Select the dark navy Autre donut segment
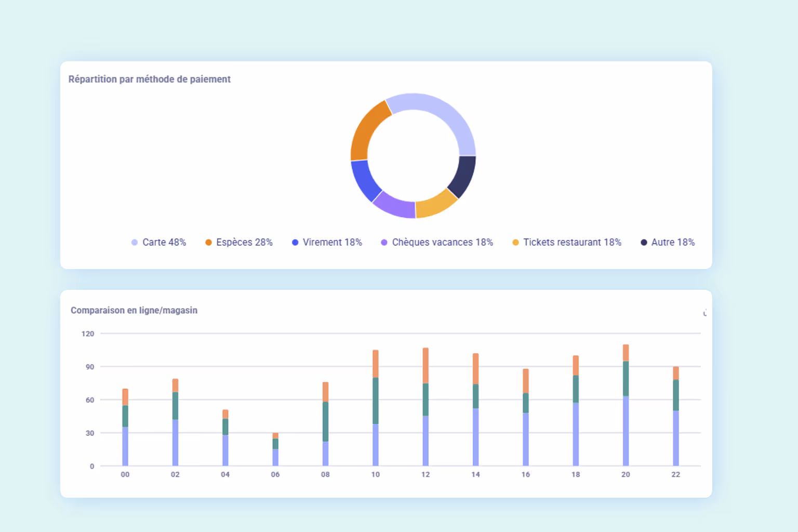 click(x=463, y=176)
